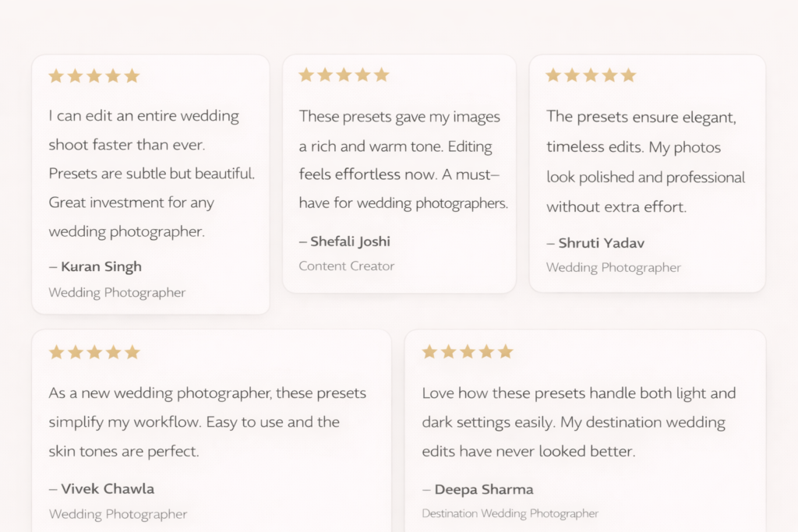Viewport: 798px width, 532px height.
Task: Click the name Vivek Chawla
Action: click(x=107, y=489)
